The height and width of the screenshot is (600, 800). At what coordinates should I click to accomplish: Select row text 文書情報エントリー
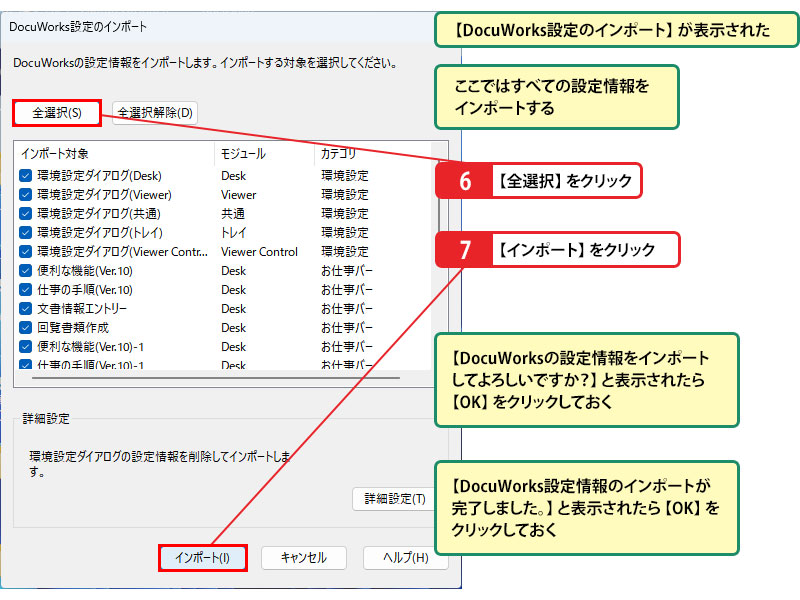click(x=82, y=309)
